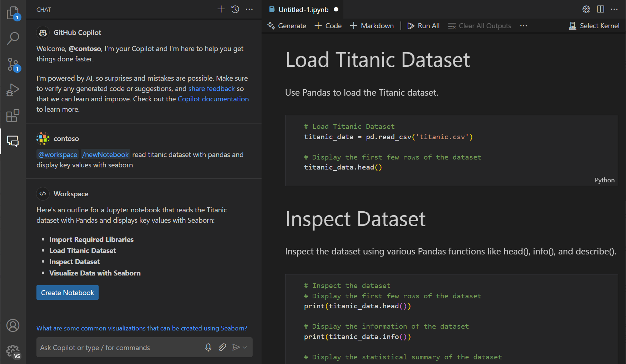Click the @workspace mention tag
Image resolution: width=626 pixels, height=364 pixels.
pyautogui.click(x=58, y=155)
